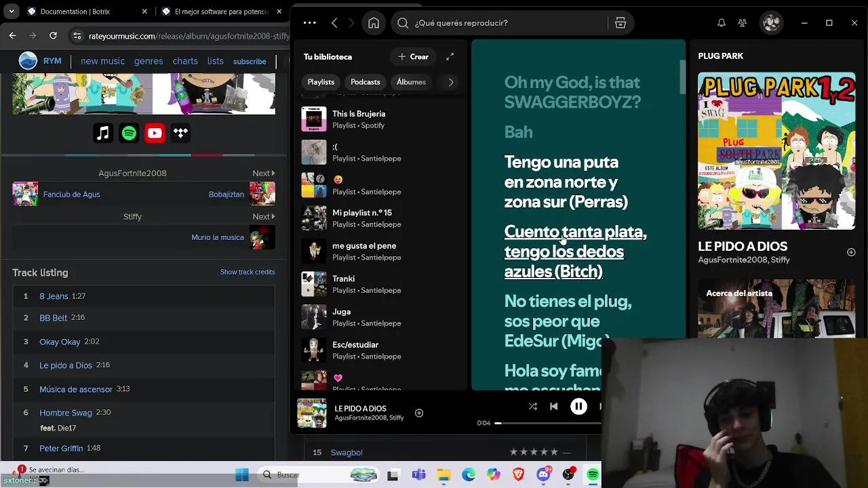Open RYM lists menu
Viewport: 868px width, 488px height.
(216, 61)
